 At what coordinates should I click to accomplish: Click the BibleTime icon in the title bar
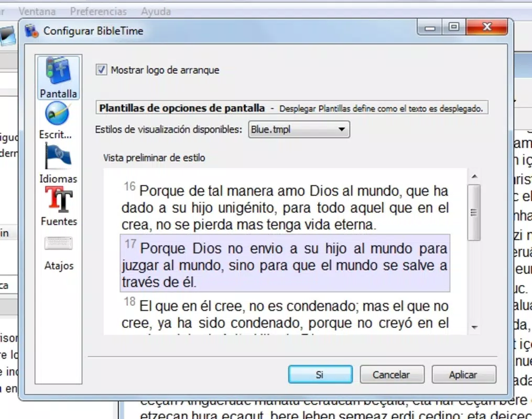[x=32, y=31]
